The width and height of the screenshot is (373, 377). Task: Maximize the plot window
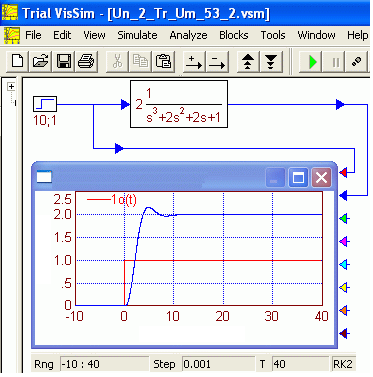298,177
